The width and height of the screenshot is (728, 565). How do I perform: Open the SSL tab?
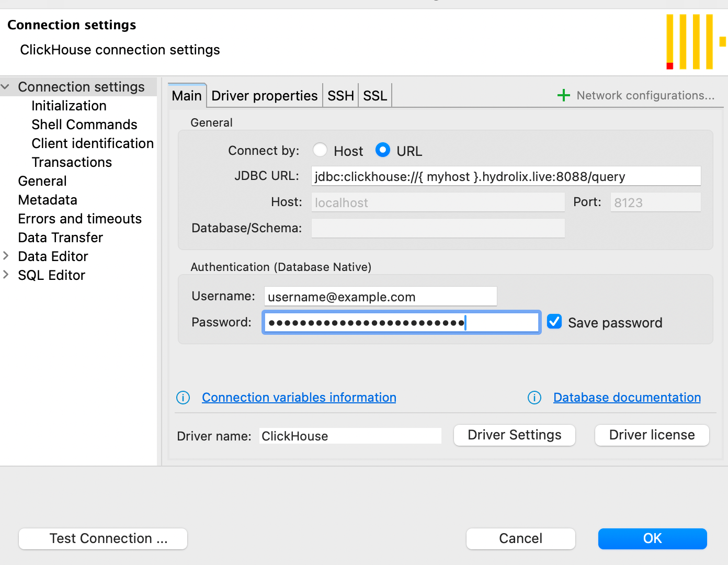[375, 96]
